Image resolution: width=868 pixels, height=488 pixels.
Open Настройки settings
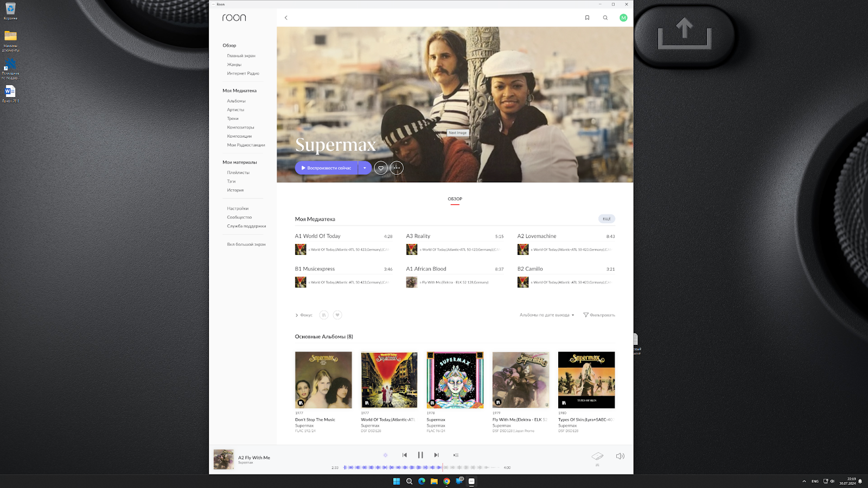(238, 209)
